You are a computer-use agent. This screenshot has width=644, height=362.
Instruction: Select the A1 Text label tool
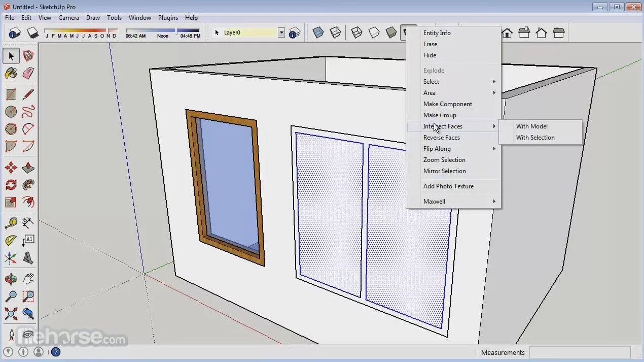(28, 241)
